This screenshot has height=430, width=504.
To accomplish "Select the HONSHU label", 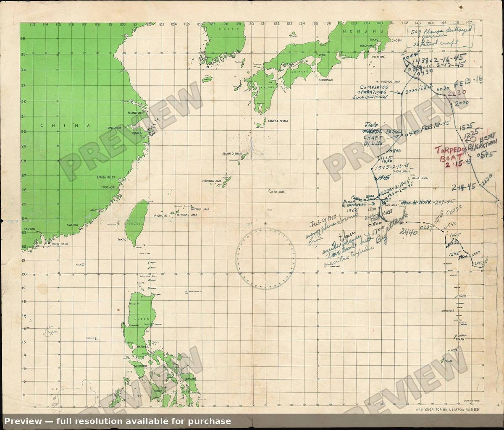I will tap(363, 32).
